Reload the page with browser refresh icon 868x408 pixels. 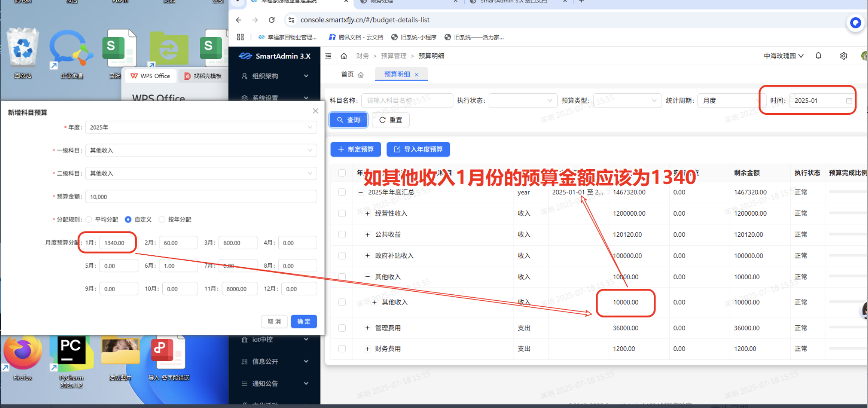(x=272, y=20)
